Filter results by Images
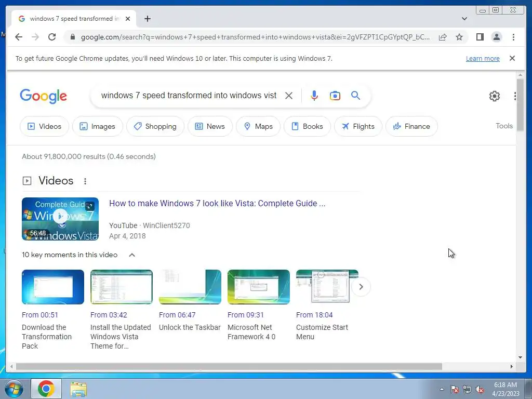 click(x=97, y=126)
